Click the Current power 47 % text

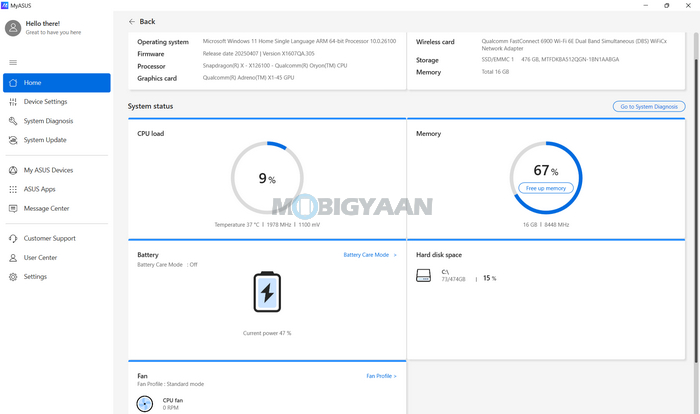[267, 333]
